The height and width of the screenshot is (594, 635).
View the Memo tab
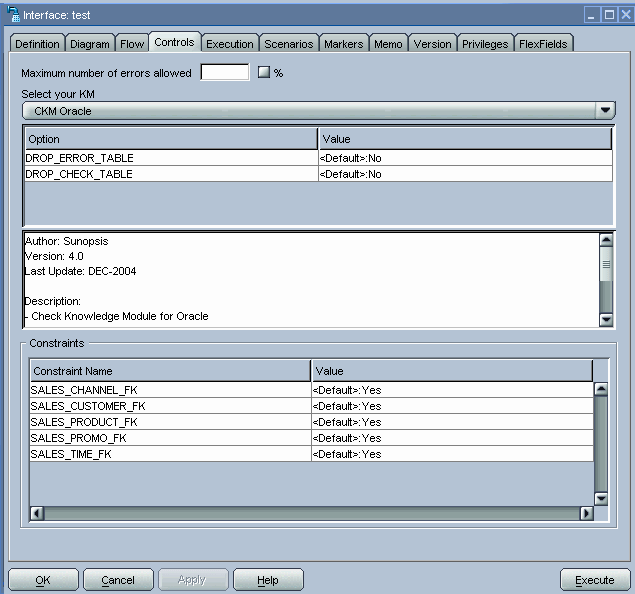388,44
